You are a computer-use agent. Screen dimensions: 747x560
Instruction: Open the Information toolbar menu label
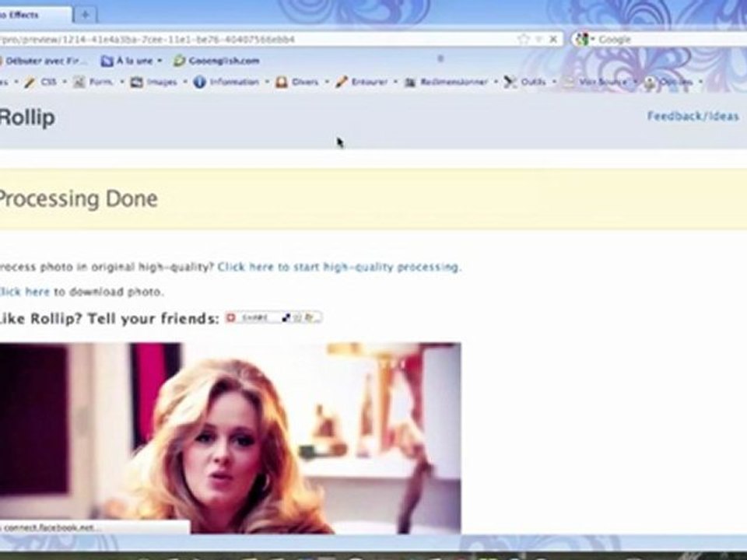(234, 82)
